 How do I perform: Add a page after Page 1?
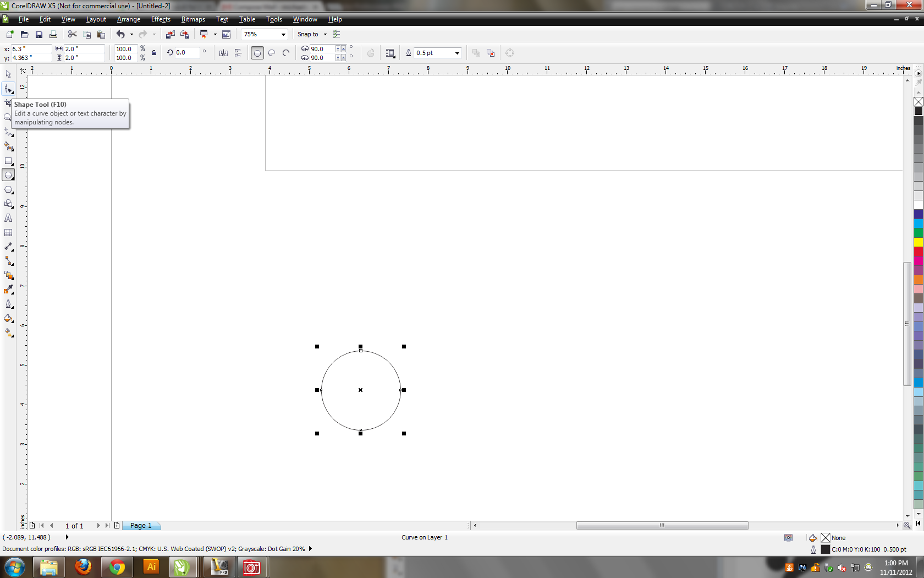tap(117, 526)
